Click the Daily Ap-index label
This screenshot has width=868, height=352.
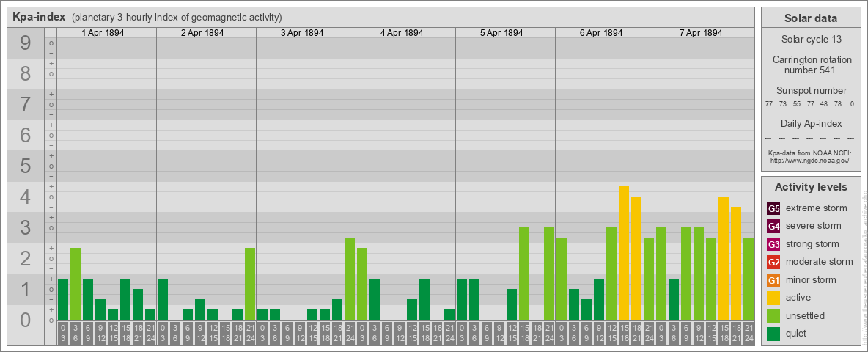(811, 123)
